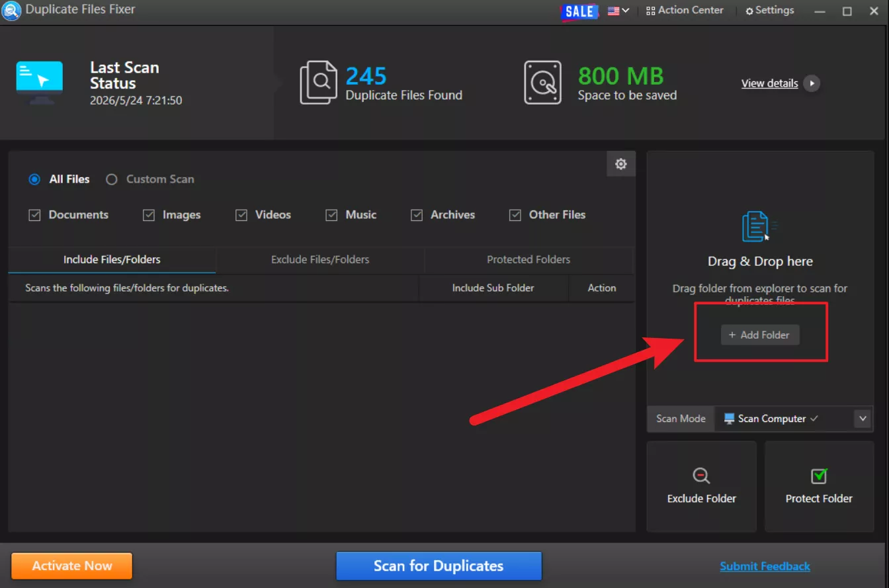Open scan options gear icon
Image resolution: width=889 pixels, height=588 pixels.
point(621,164)
